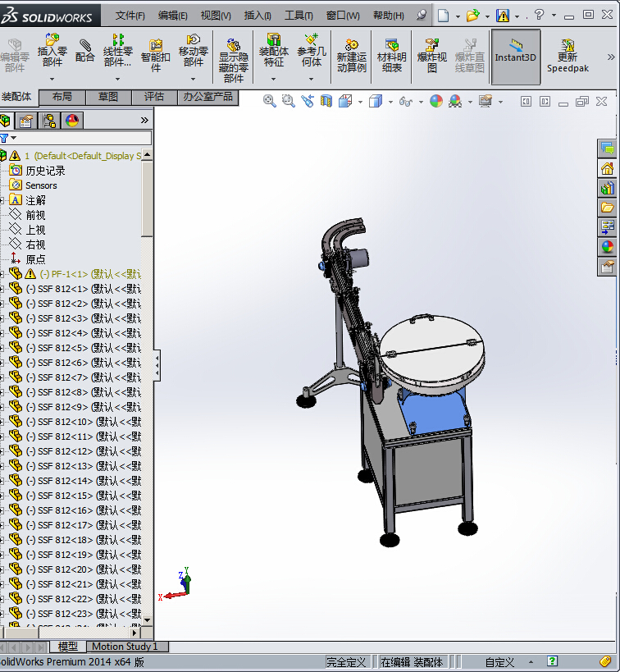Open Custom Properties icon in task pane

tap(607, 267)
